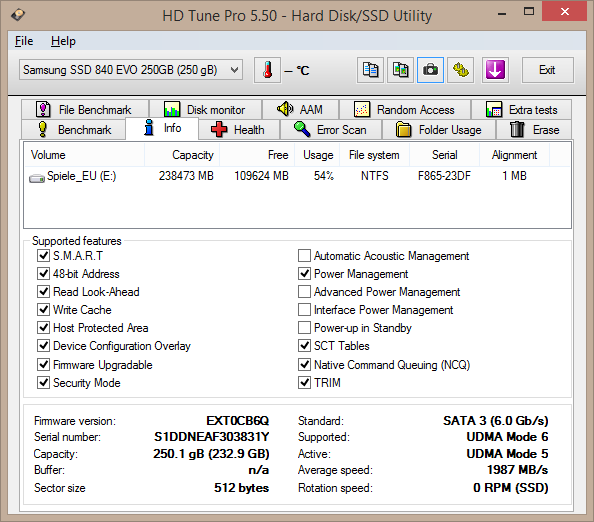Click the Serial column header
594x522 pixels.
[445, 155]
